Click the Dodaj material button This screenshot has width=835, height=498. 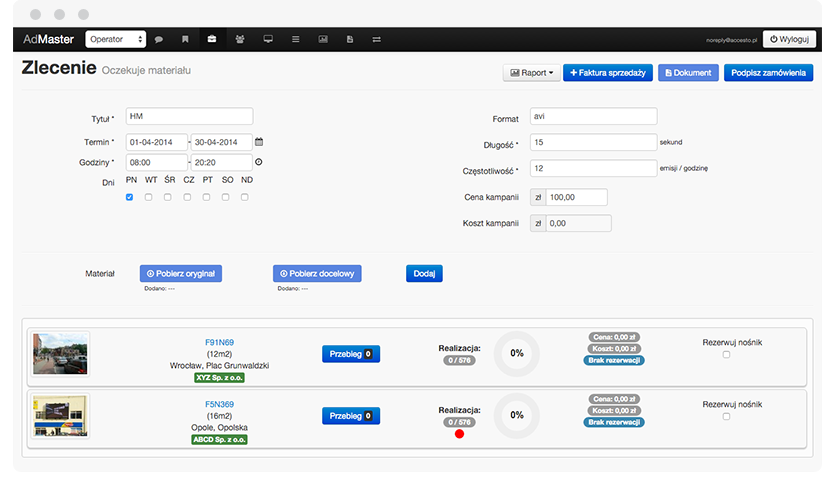[x=424, y=274]
